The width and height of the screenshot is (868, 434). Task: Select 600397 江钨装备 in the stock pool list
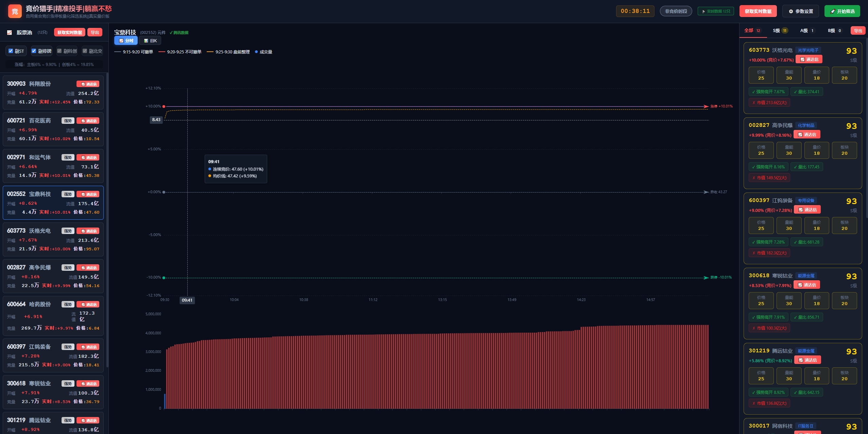(53, 355)
